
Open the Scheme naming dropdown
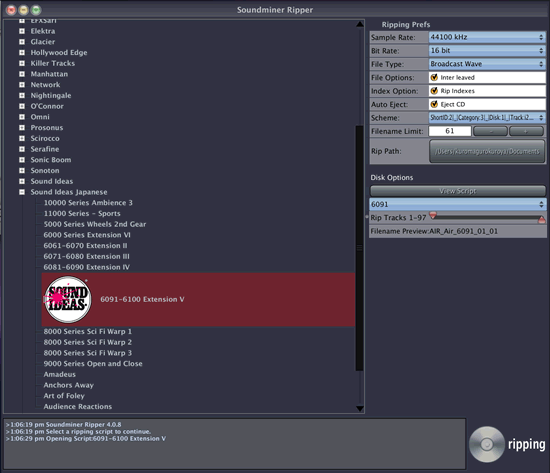487,118
